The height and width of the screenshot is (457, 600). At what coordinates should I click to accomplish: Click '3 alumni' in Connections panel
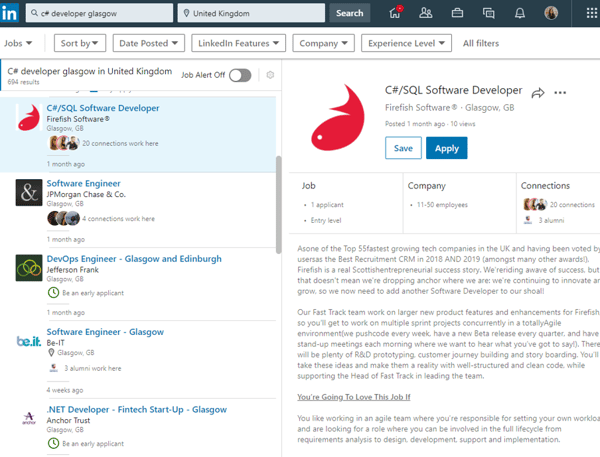coord(551,220)
